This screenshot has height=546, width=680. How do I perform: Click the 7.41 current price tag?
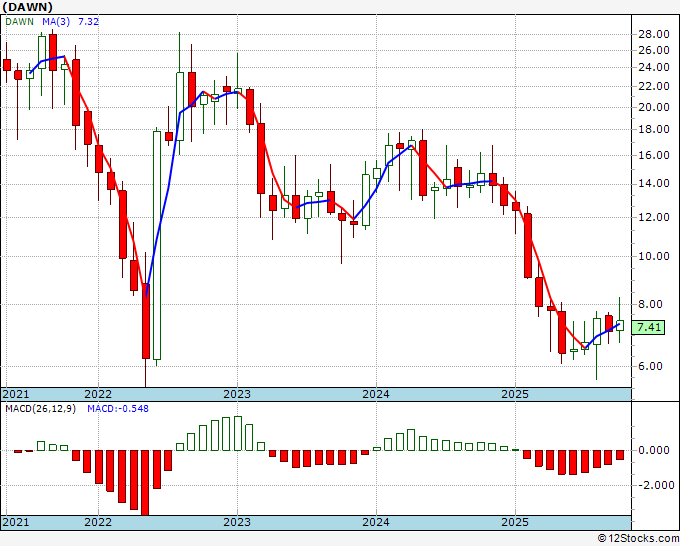click(x=649, y=327)
